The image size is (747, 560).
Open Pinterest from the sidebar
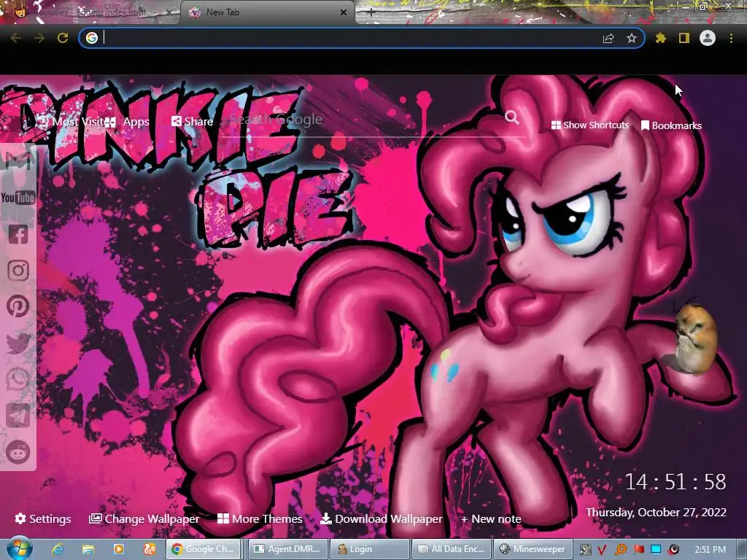pyautogui.click(x=18, y=306)
